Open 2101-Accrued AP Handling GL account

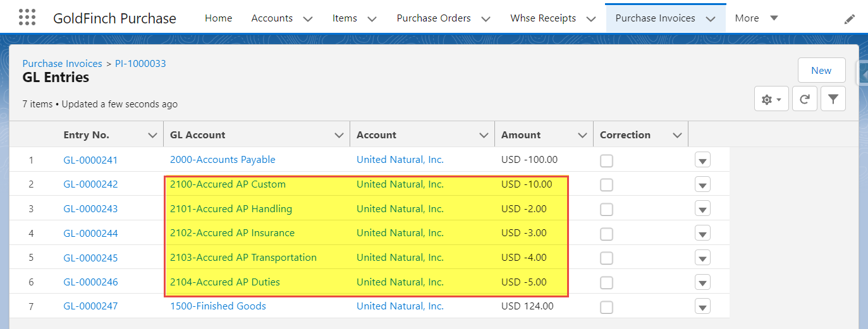pyautogui.click(x=231, y=208)
